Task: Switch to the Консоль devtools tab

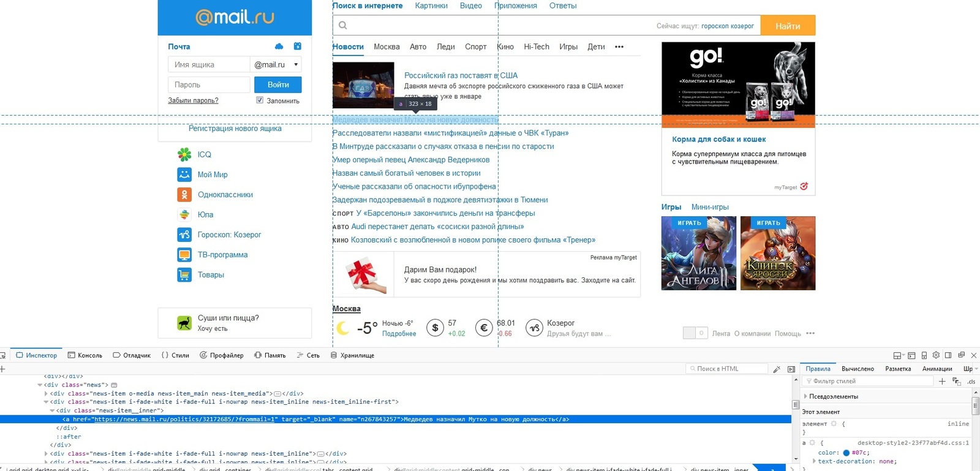Action: tap(85, 355)
